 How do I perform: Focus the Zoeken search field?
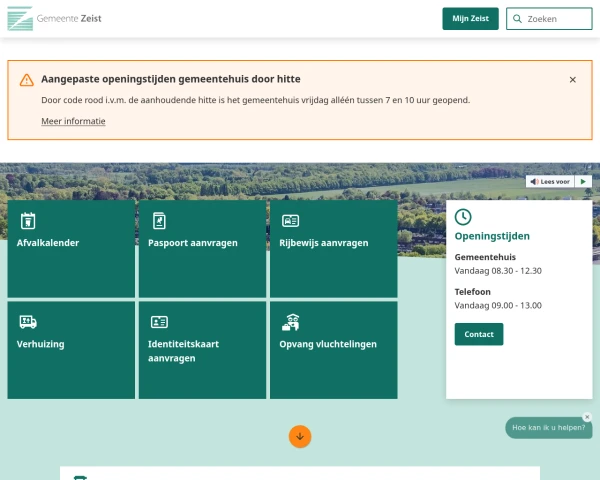(x=549, y=18)
